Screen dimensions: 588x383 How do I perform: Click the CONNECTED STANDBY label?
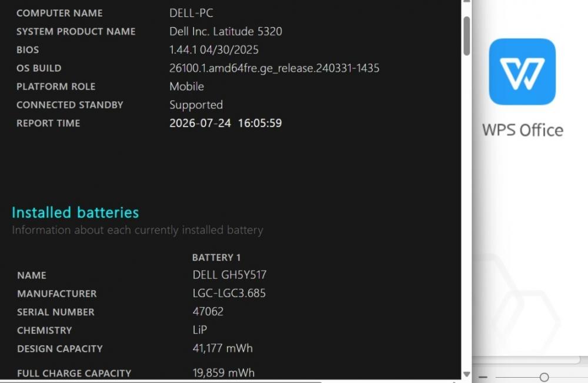(70, 105)
